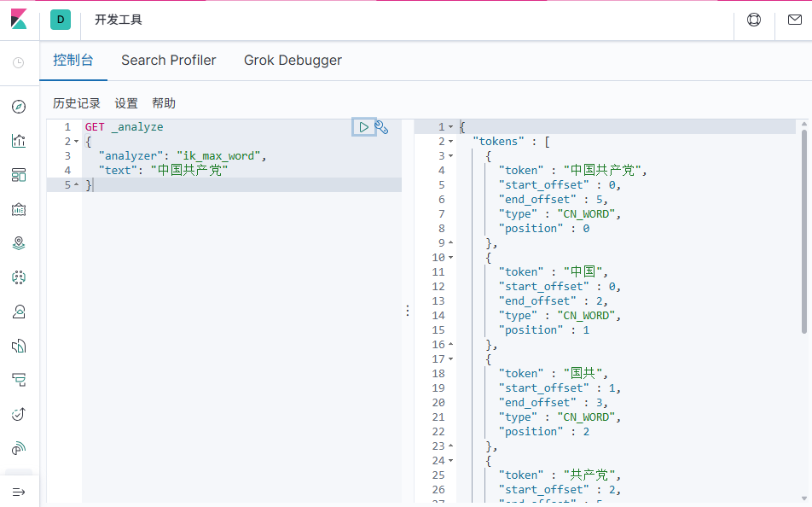812x507 pixels.
Task: Expand the side navigation menu
Action: 19,492
